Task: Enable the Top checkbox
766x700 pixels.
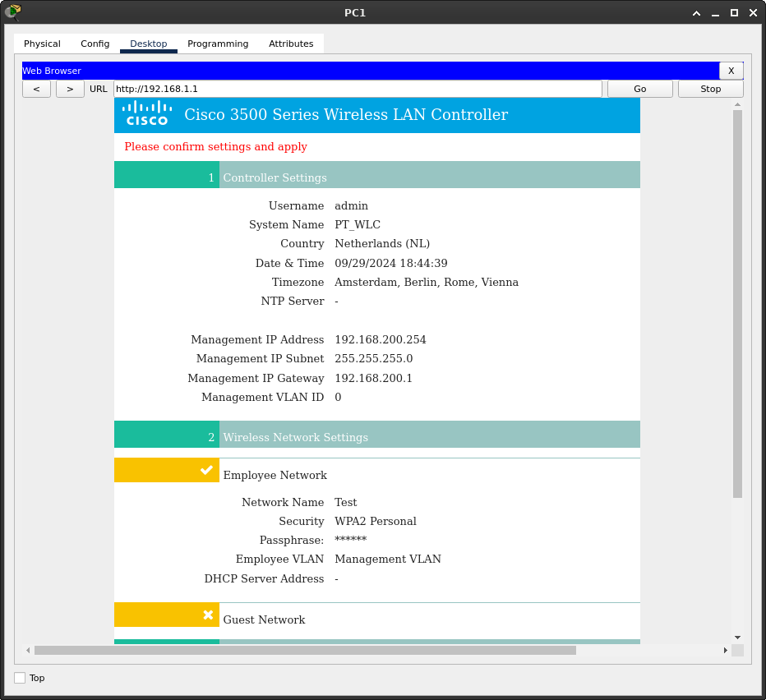Action: [x=20, y=678]
